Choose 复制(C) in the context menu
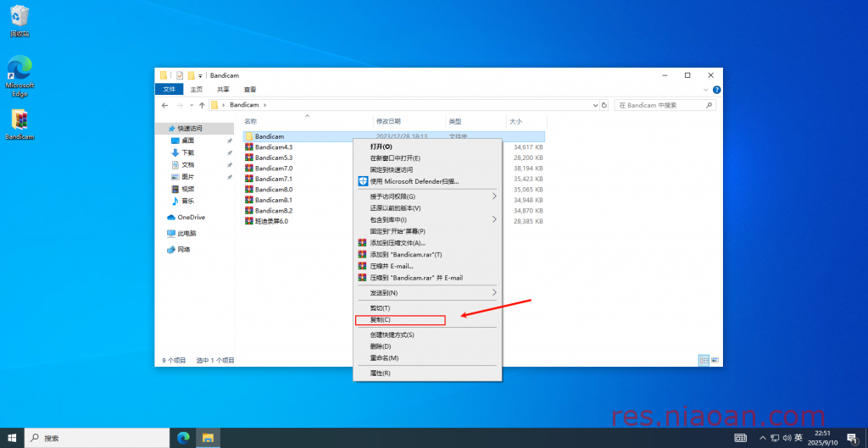Image resolution: width=868 pixels, height=448 pixels. (427, 319)
